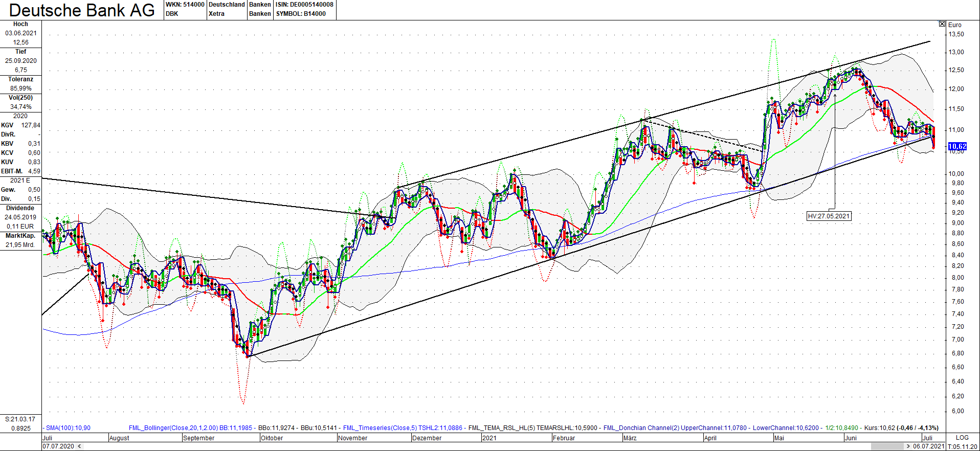Click the Xetra exchange cell
980x451 pixels.
coord(216,14)
